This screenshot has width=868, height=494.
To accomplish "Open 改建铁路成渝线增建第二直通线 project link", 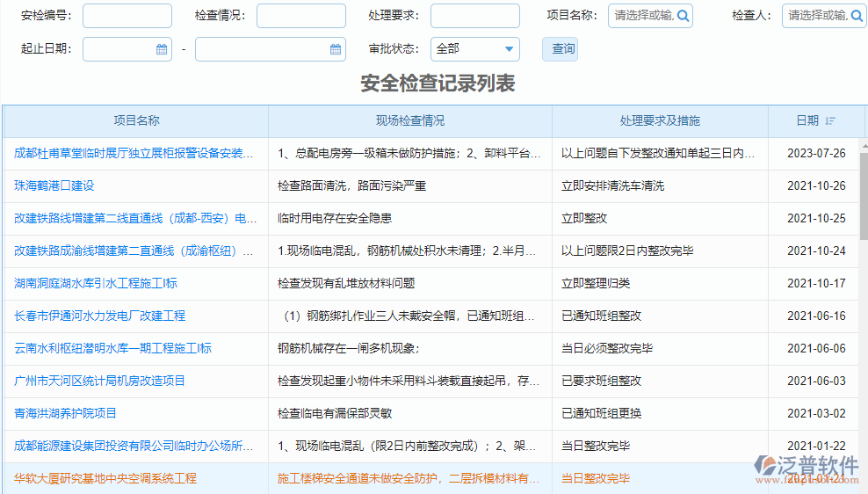I will pos(134,251).
